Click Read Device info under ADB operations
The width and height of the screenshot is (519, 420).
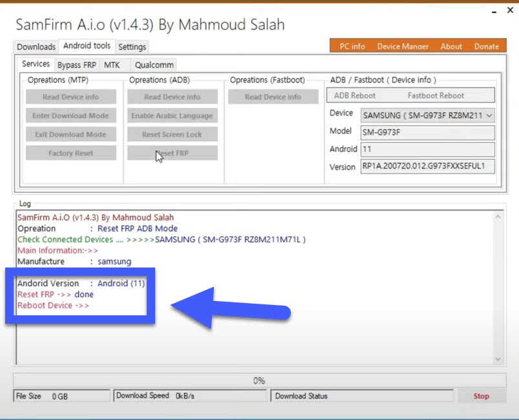[173, 97]
